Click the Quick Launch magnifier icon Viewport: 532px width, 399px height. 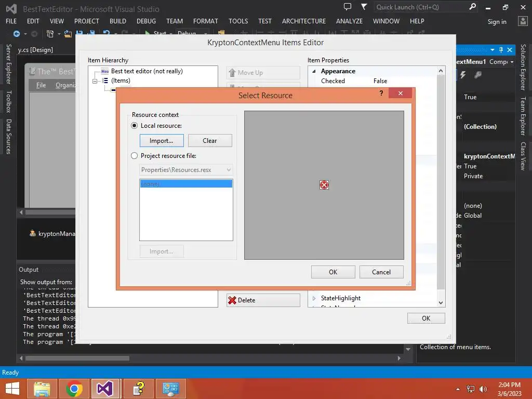click(472, 7)
